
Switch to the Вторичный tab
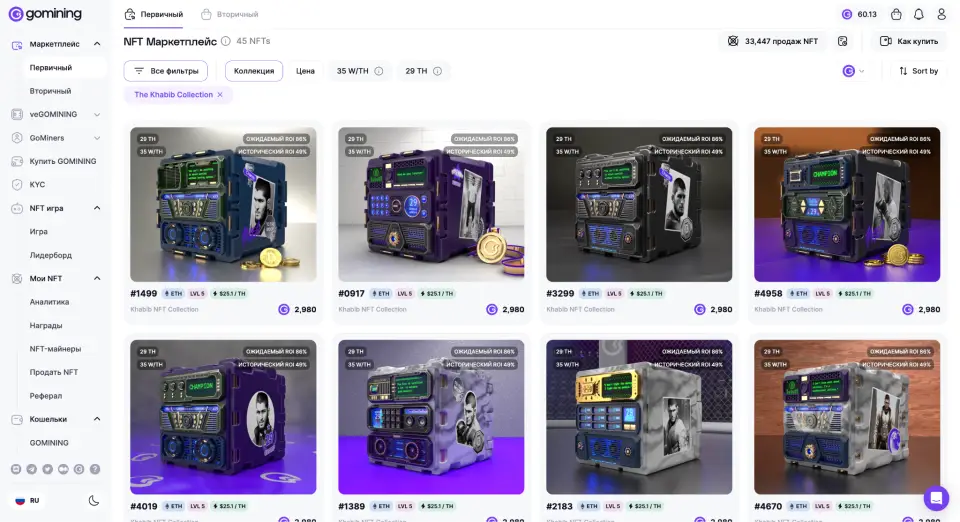pos(230,14)
